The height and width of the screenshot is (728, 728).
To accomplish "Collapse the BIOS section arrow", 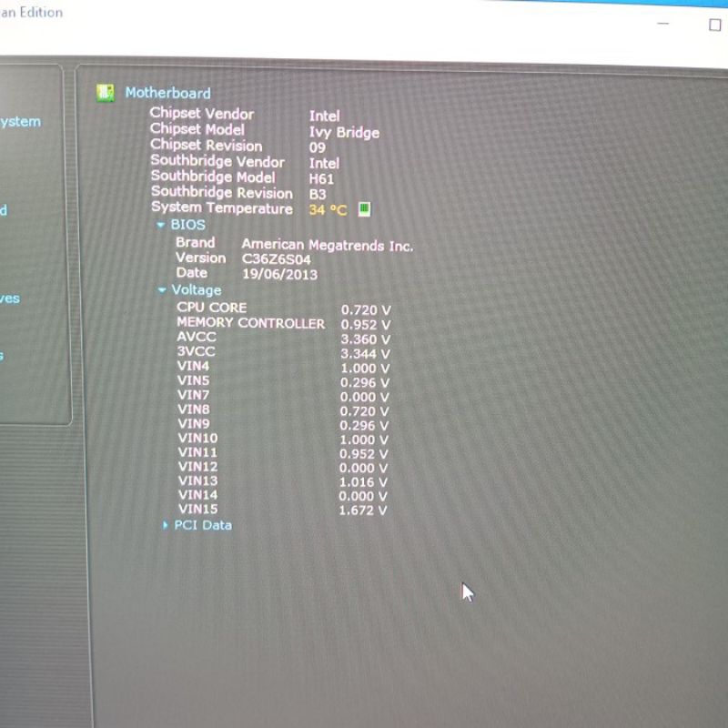I will pyautogui.click(x=161, y=225).
